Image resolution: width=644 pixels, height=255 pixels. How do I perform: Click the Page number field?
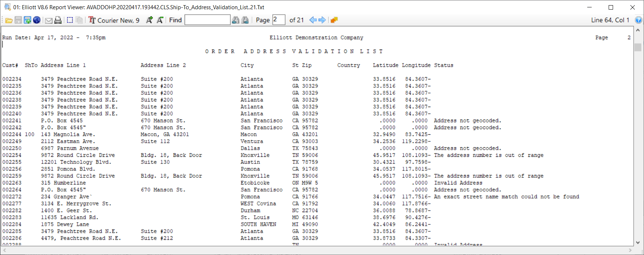click(x=279, y=20)
